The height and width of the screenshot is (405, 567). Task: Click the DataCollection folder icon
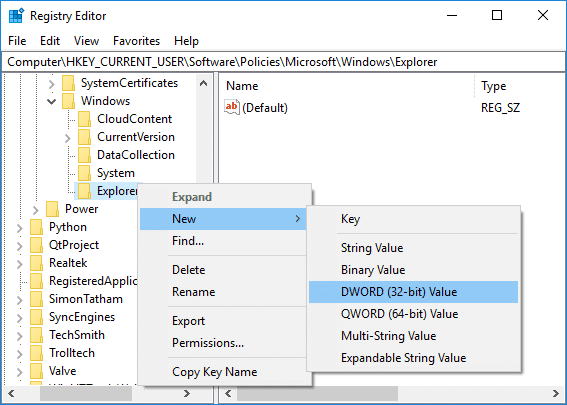pos(84,155)
